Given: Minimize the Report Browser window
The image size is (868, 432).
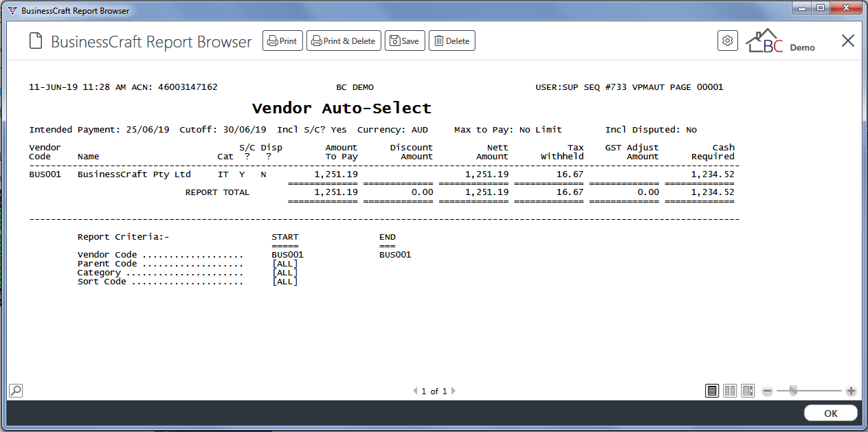Looking at the screenshot, I should coord(803,8).
